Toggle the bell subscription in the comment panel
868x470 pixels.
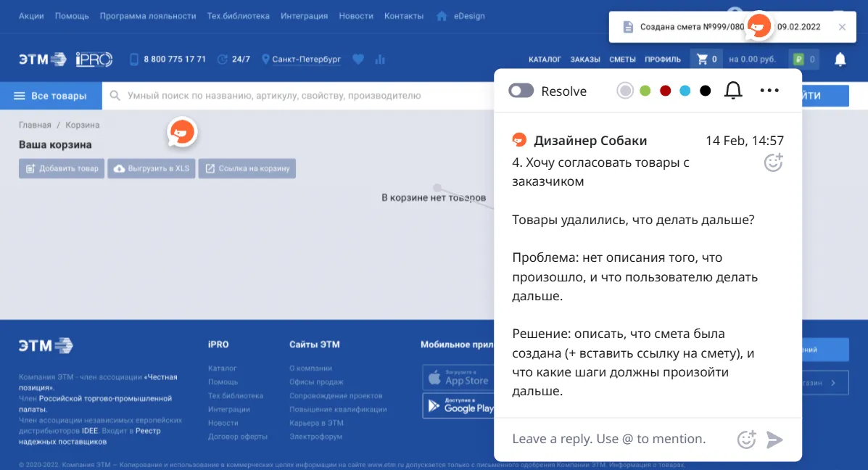point(732,91)
